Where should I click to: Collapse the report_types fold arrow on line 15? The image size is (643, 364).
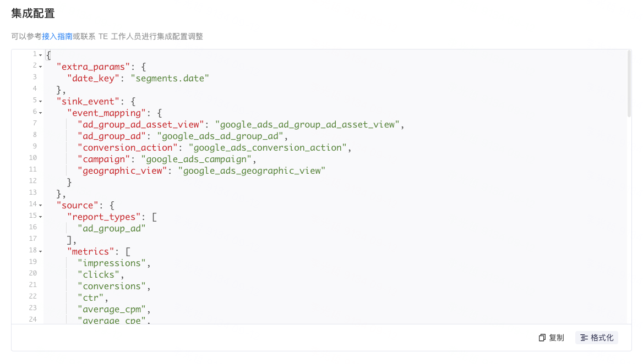tap(41, 217)
